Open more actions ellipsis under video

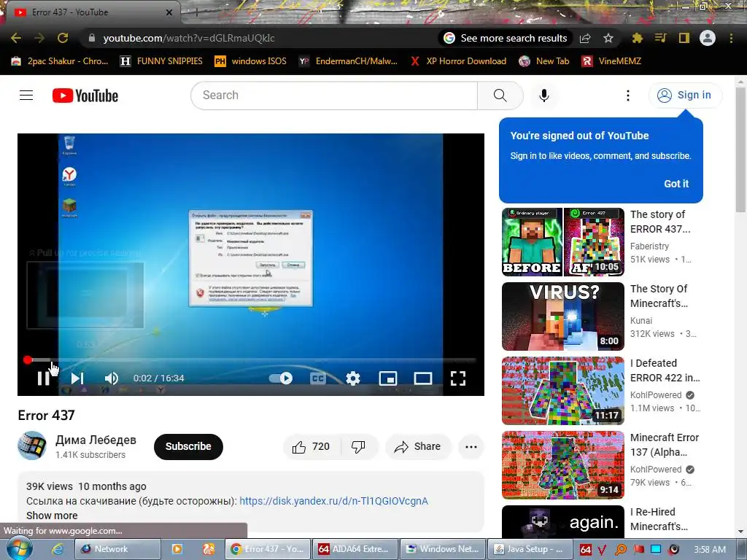point(471,447)
